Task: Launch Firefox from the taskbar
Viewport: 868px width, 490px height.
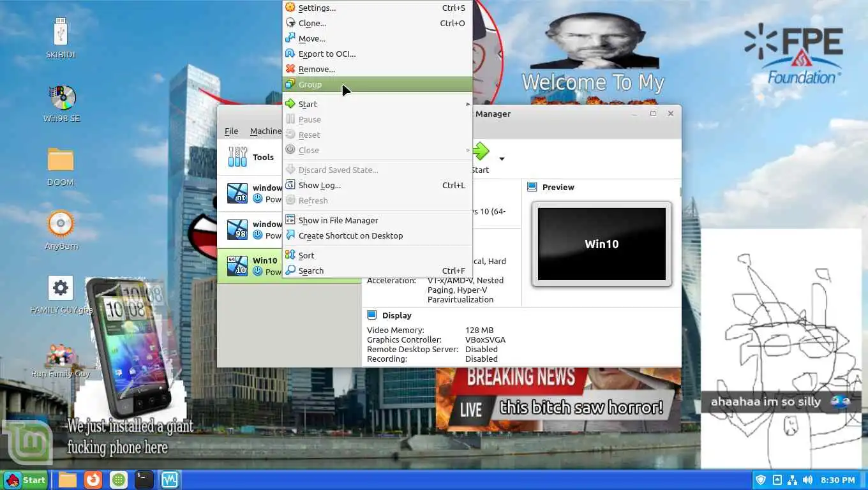Action: pyautogui.click(x=93, y=480)
